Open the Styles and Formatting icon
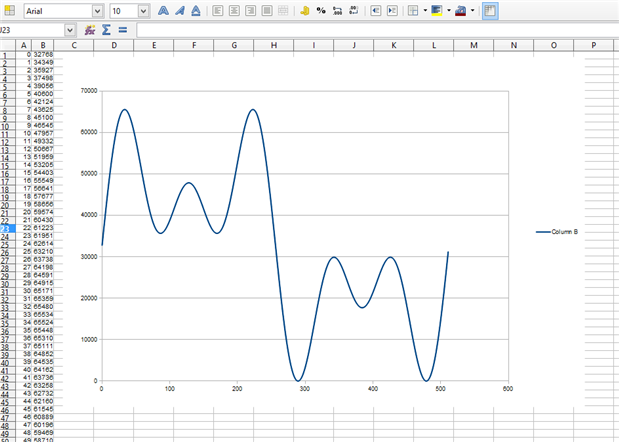This screenshot has width=619, height=442. click(9, 11)
